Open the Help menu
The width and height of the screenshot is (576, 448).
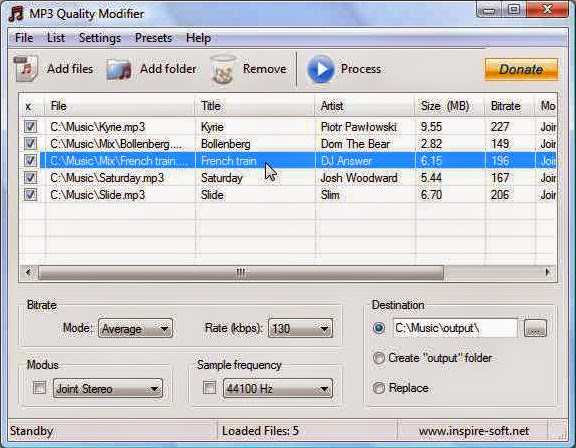pyautogui.click(x=198, y=38)
